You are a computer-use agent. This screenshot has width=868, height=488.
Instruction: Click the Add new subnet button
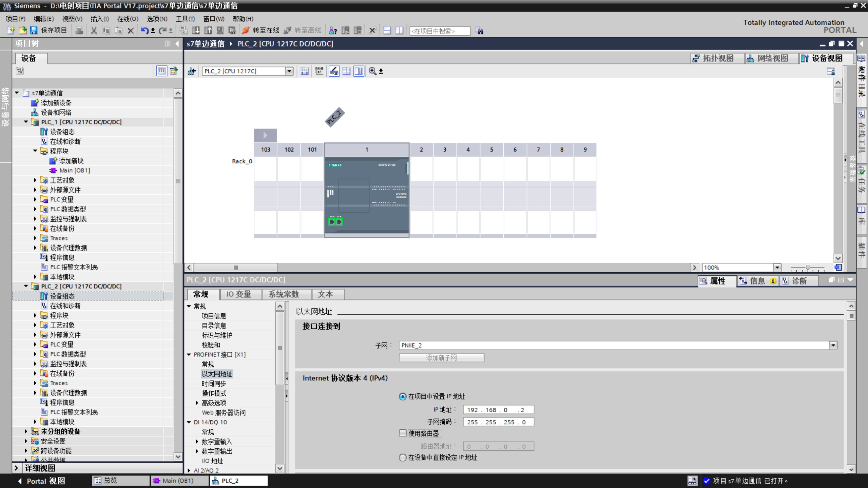pyautogui.click(x=441, y=357)
